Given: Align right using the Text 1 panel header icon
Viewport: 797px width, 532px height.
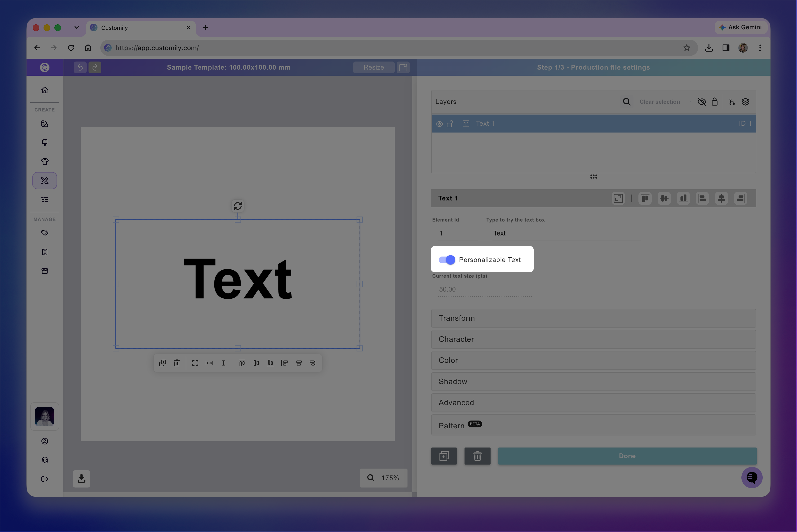Looking at the screenshot, I should (x=740, y=198).
